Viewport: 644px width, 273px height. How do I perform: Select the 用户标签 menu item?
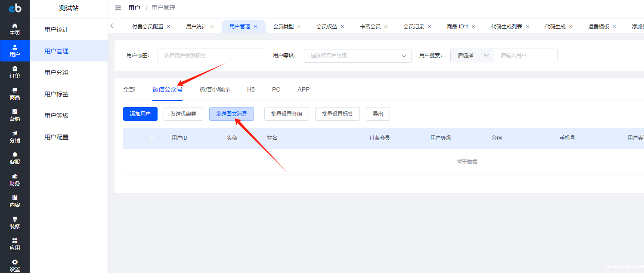pyautogui.click(x=56, y=94)
